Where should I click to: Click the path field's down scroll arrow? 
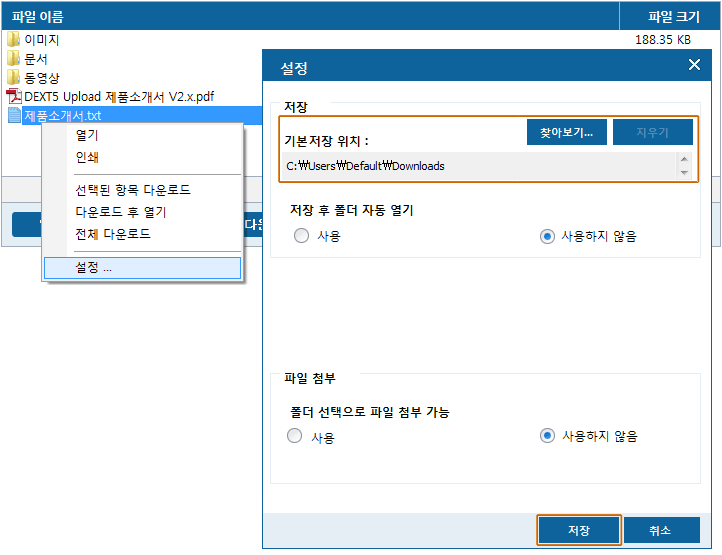click(x=684, y=173)
